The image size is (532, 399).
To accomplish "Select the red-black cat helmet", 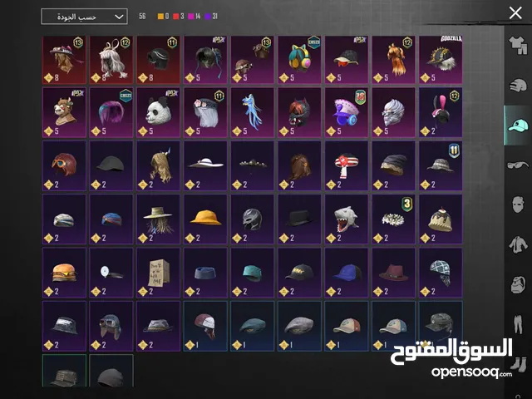I will click(x=299, y=113).
